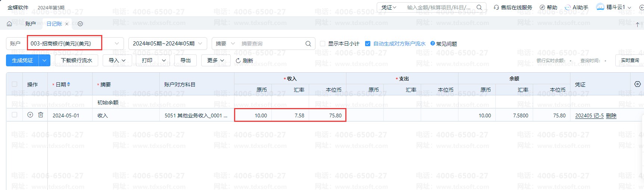This screenshot has height=190, width=644.
Task: Open column settings gear icon
Action: tap(637, 84)
